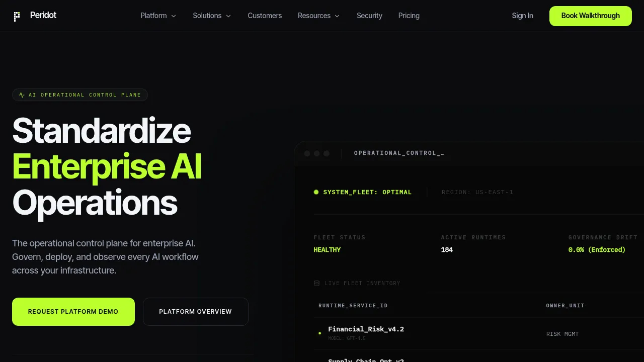Expand the Platform dropdown chevron
Image resolution: width=644 pixels, height=362 pixels.
[174, 16]
